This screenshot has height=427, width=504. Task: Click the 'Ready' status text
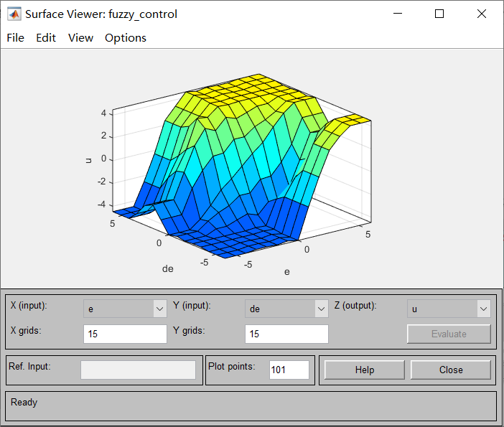click(x=24, y=403)
